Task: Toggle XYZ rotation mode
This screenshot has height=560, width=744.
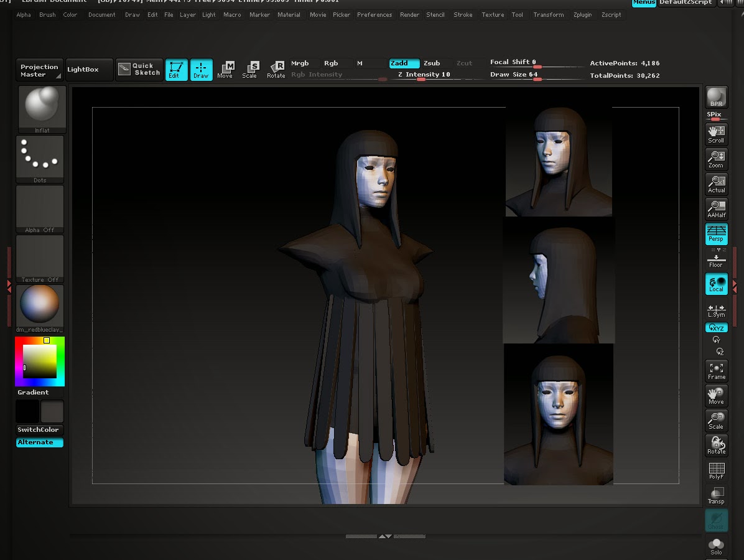Action: click(716, 327)
